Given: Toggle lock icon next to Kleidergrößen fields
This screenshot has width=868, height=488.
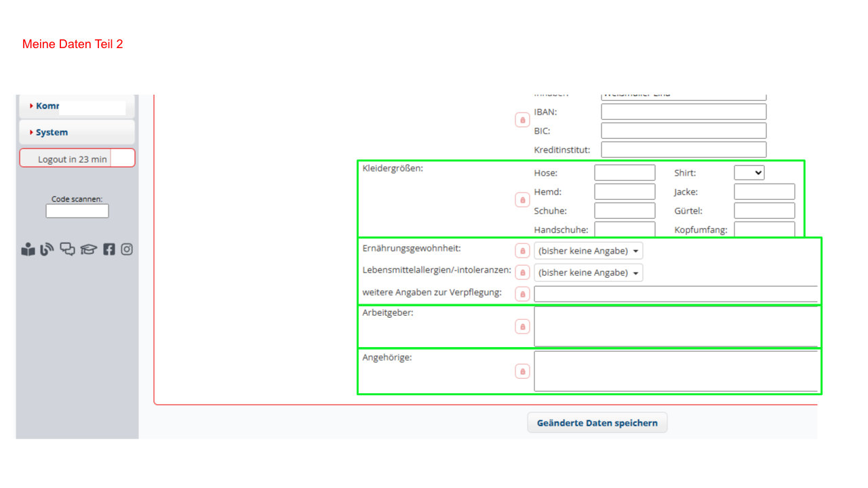Looking at the screenshot, I should coord(522,200).
